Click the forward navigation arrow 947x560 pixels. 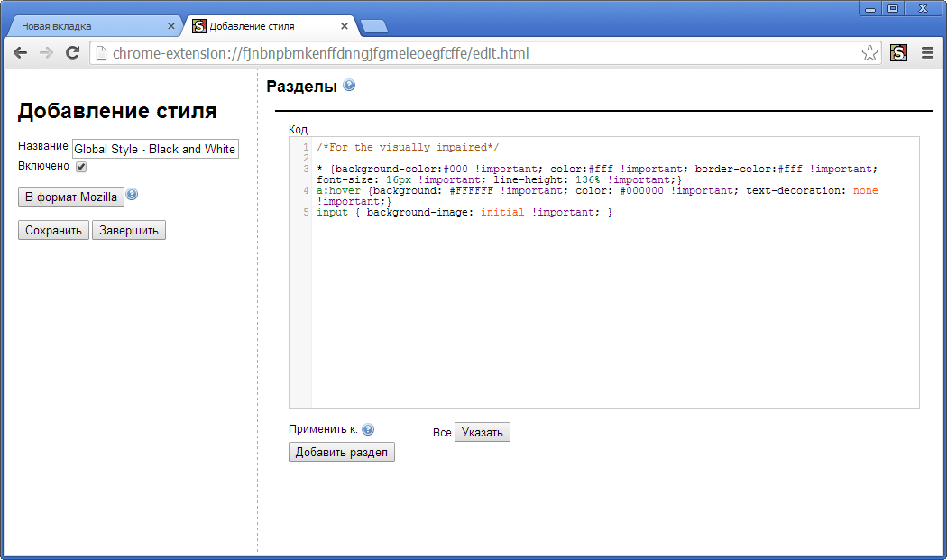point(46,53)
